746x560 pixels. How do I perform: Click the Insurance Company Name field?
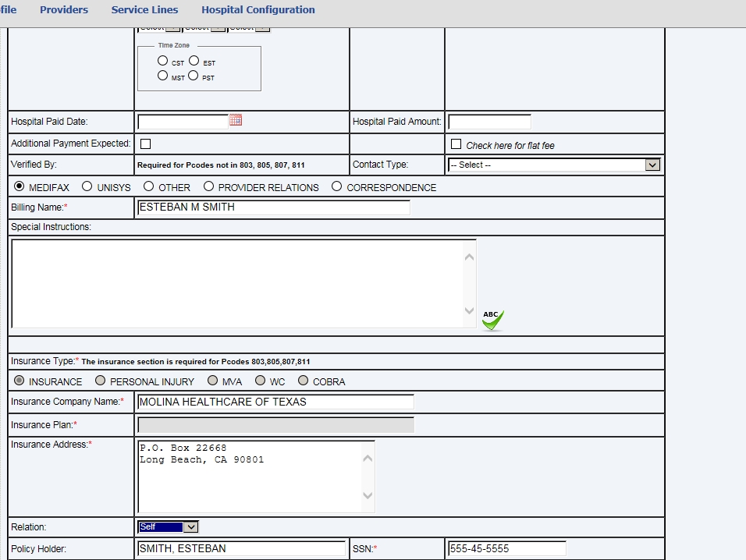tap(275, 402)
